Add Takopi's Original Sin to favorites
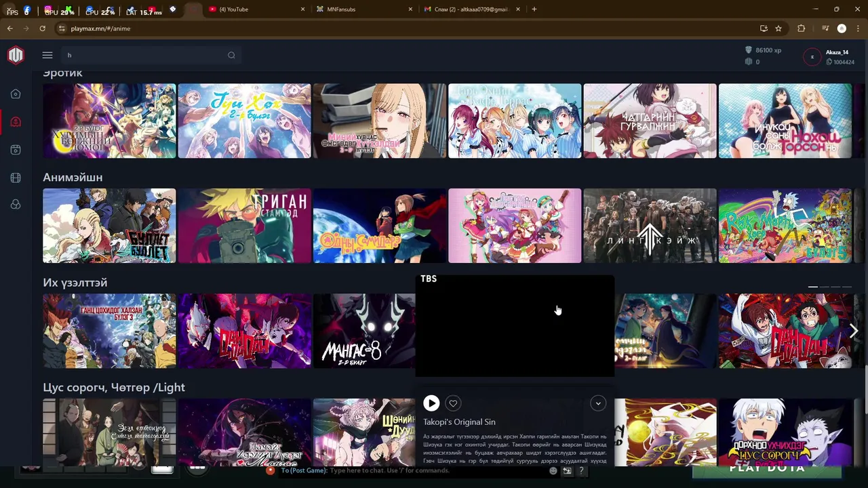 453,403
